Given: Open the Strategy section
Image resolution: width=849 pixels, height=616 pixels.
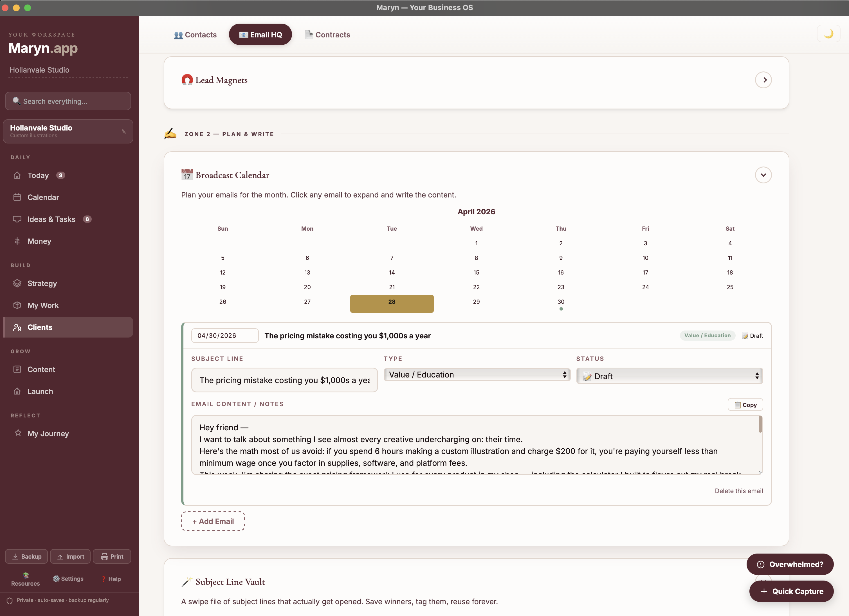Looking at the screenshot, I should point(42,283).
